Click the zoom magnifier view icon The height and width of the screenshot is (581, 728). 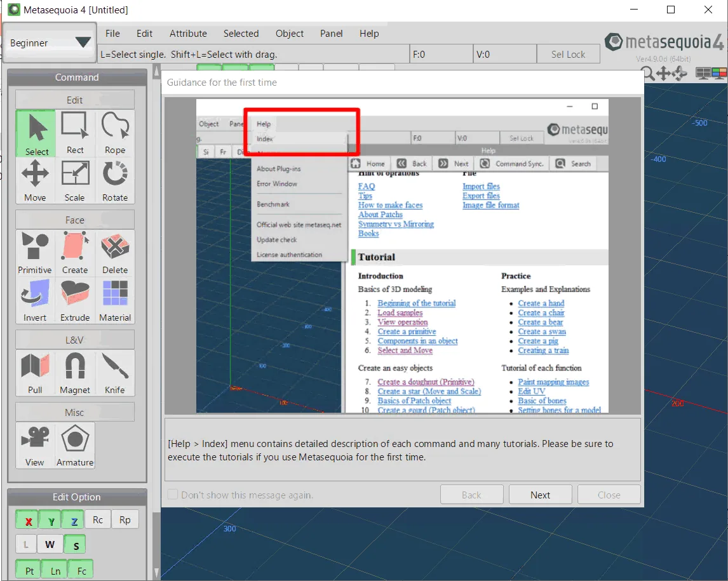[648, 73]
